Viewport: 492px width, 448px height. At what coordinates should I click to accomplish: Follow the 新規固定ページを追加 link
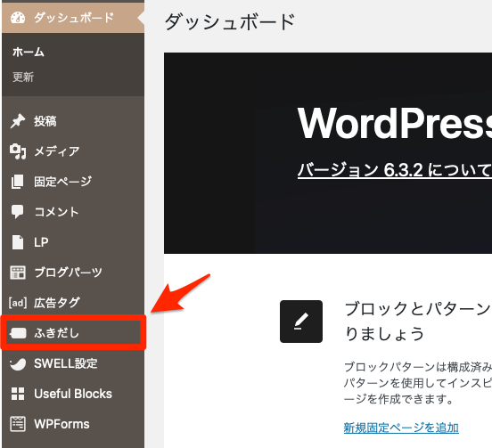click(401, 428)
